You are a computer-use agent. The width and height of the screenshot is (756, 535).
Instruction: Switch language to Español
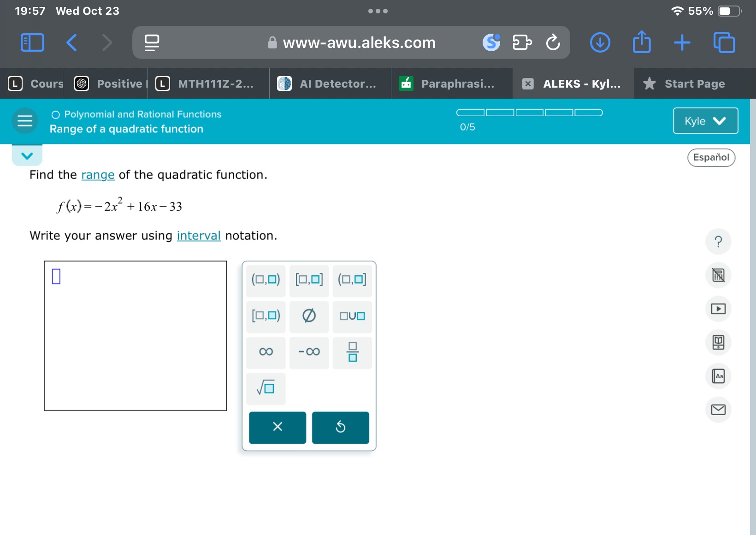[711, 157]
